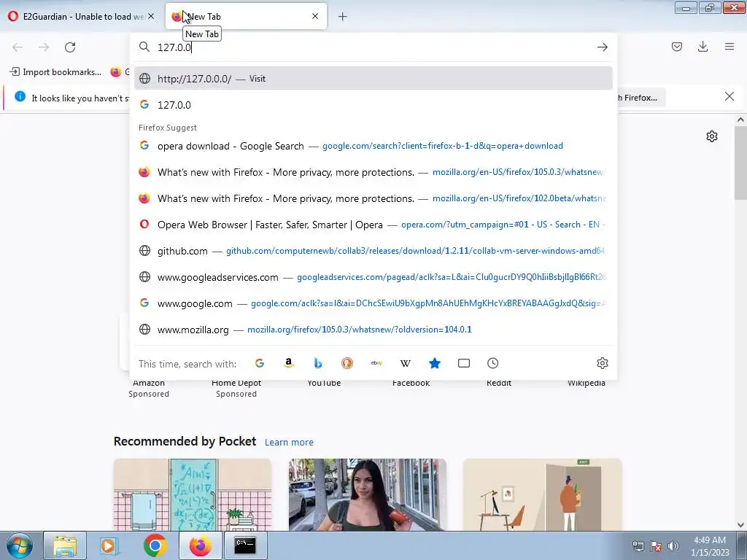Open opera download Google Search suggestion
Viewport: 747px width, 560px height.
[373, 146]
